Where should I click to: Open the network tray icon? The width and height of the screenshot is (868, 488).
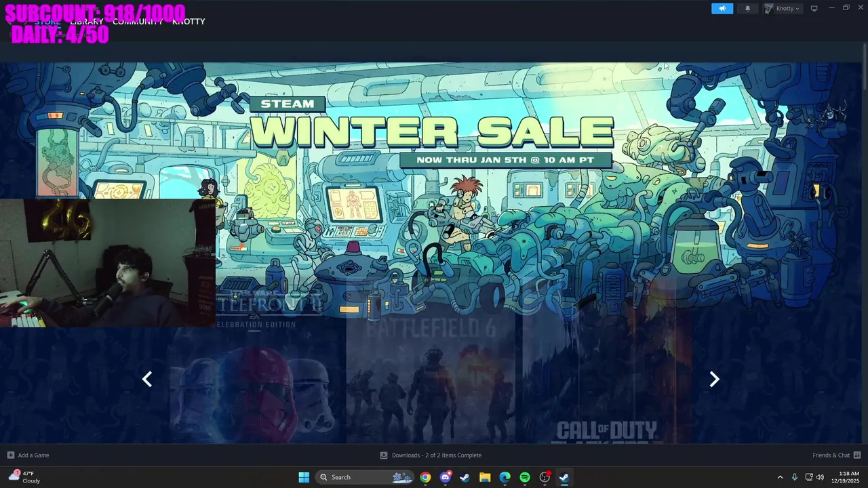(809, 477)
